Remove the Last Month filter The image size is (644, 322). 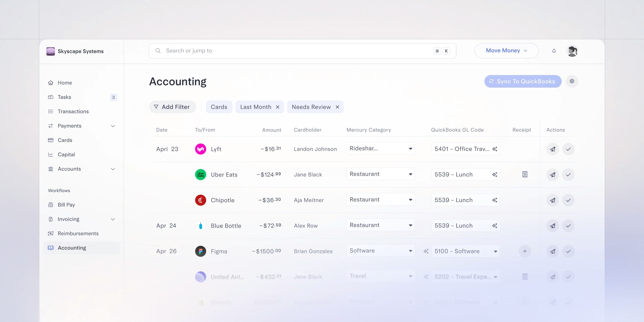click(277, 107)
